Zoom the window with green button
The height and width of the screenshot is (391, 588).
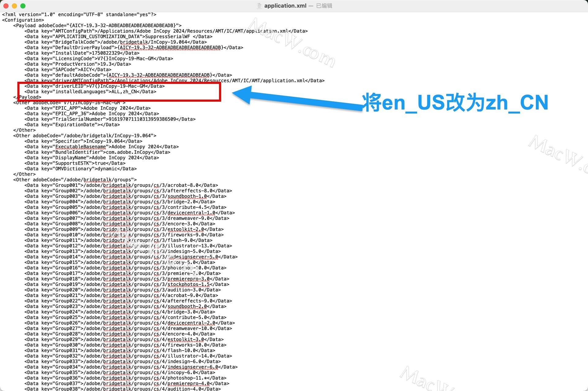(23, 6)
